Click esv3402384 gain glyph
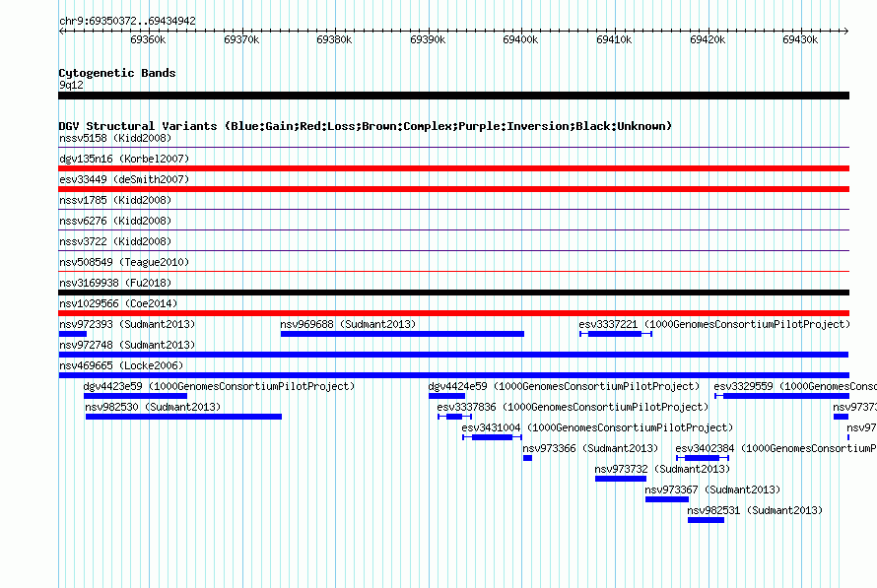 coord(703,458)
